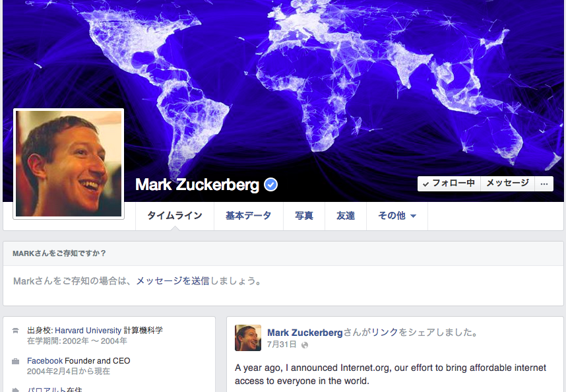566x392 pixels.
Task: Toggle the フォロー中 following button
Action: [x=449, y=183]
